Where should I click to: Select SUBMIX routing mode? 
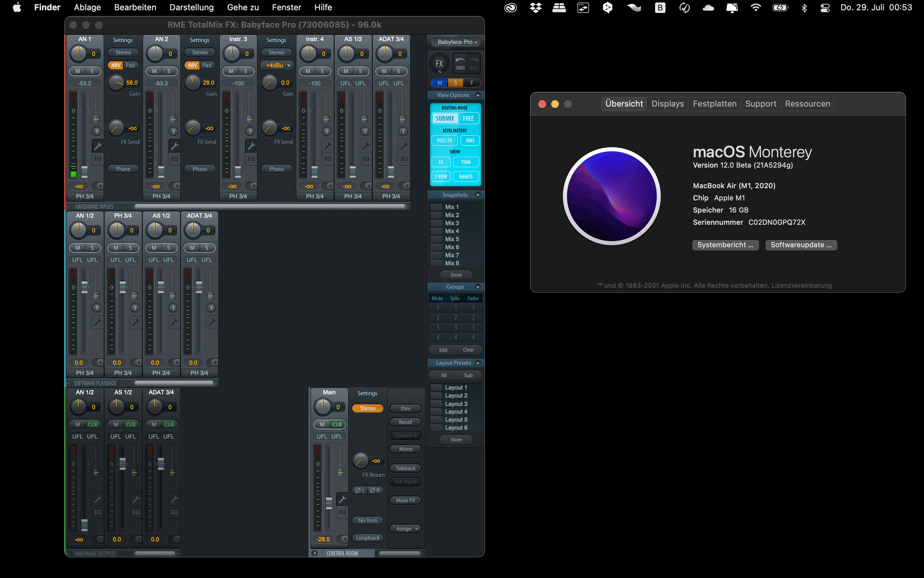[445, 118]
